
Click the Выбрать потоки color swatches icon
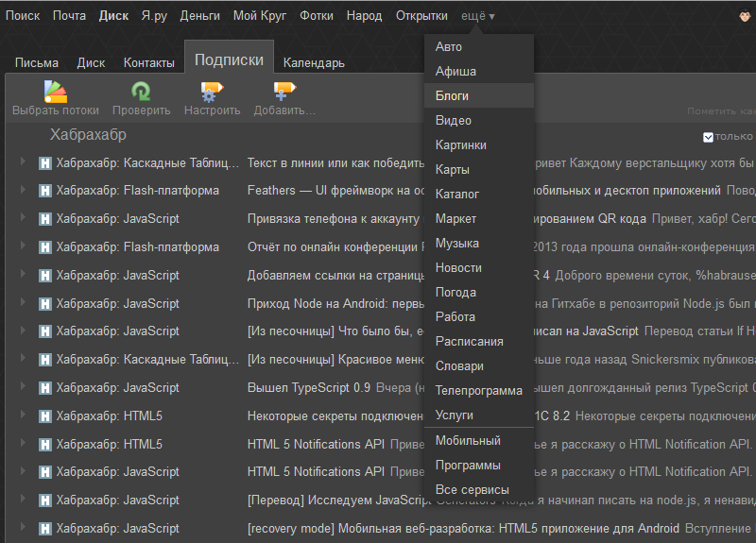pyautogui.click(x=56, y=92)
